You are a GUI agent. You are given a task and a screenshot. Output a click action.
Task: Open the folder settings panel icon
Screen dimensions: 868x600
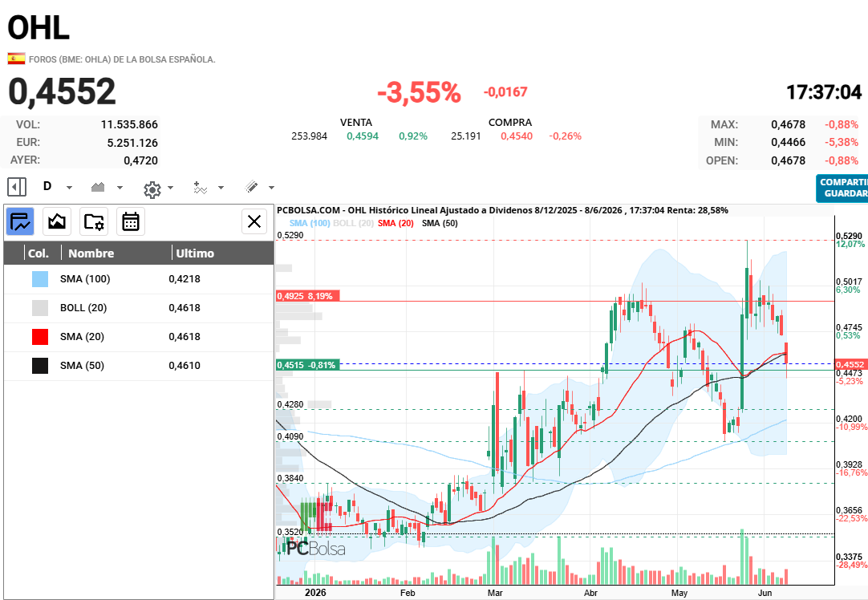point(94,221)
